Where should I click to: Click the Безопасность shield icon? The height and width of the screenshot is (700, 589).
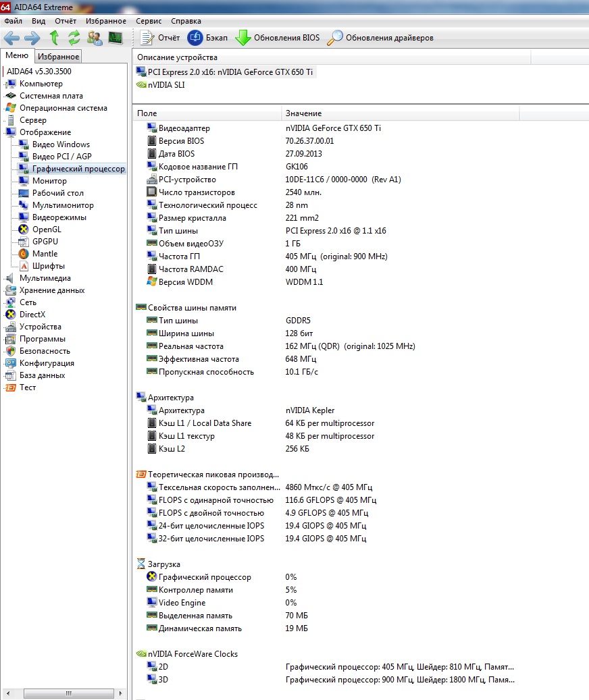(x=11, y=351)
